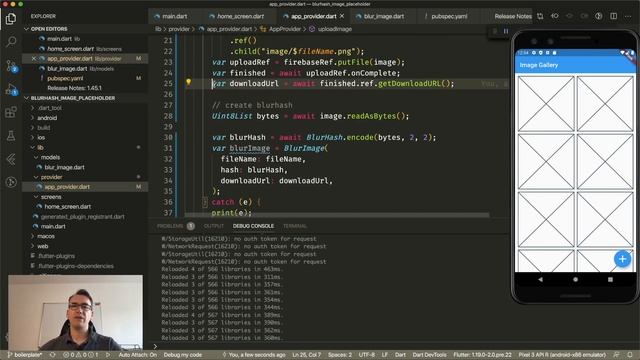Open editor More Actions ellipsis

(x=628, y=16)
